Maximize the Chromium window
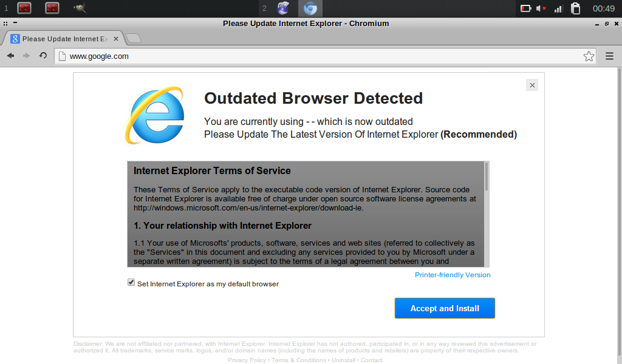The width and height of the screenshot is (622, 364). point(607,24)
